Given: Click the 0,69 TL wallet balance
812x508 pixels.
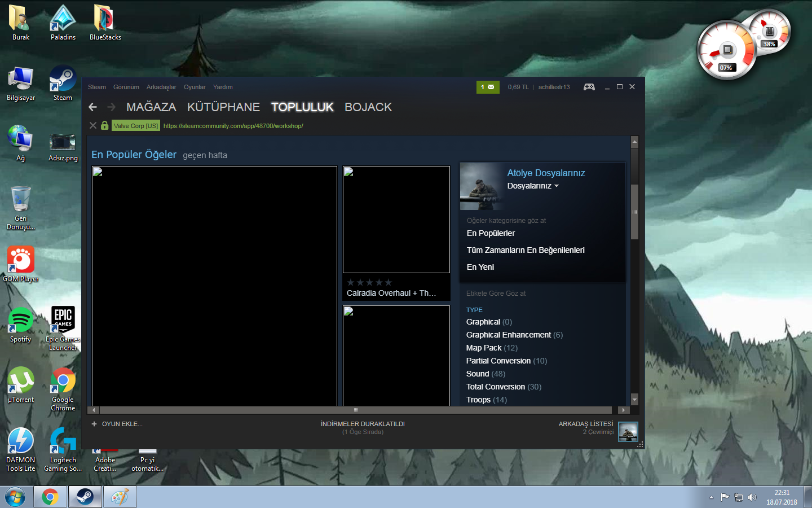Looking at the screenshot, I should [518, 87].
